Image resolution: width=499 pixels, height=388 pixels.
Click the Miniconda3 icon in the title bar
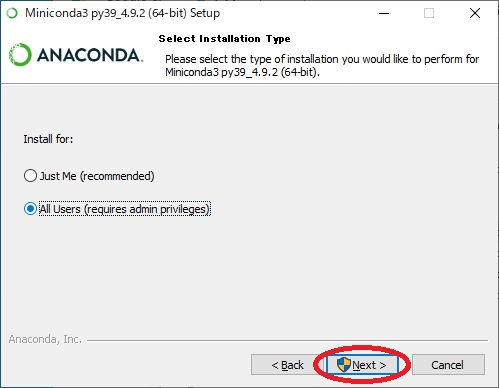[12, 13]
